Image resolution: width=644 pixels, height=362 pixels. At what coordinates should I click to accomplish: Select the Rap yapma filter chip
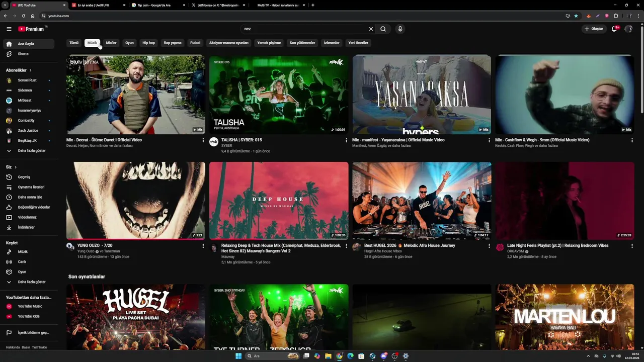pyautogui.click(x=173, y=43)
